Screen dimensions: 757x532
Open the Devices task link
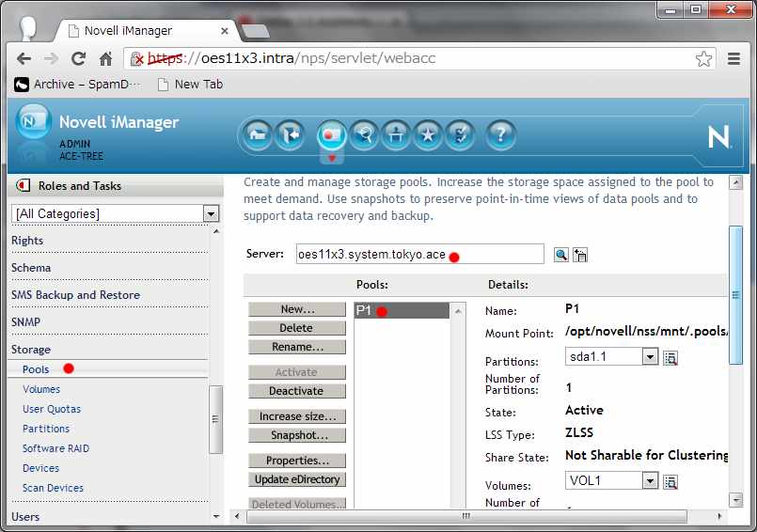40,468
